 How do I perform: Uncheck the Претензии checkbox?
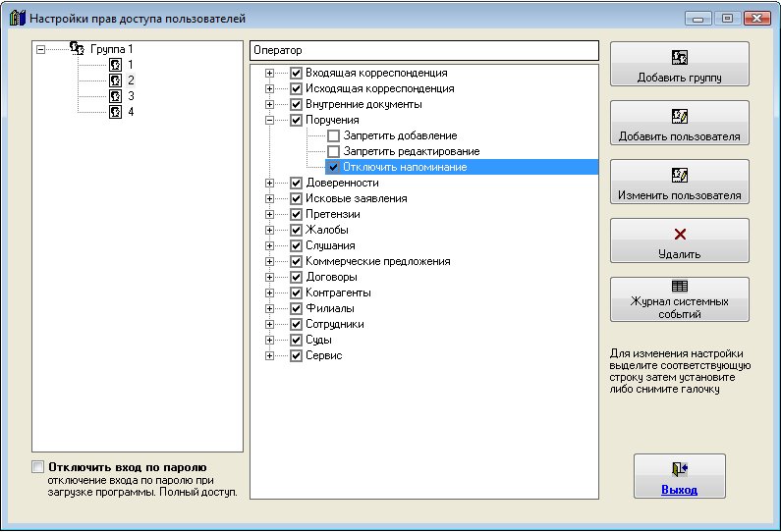(x=297, y=215)
